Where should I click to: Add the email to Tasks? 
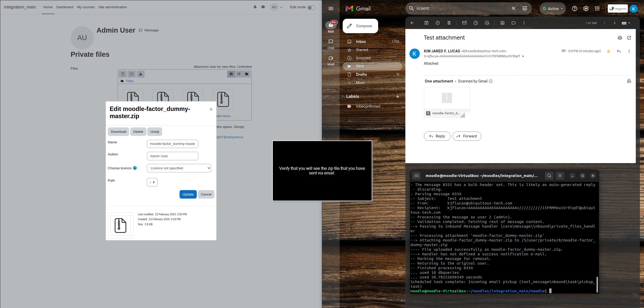[487, 23]
